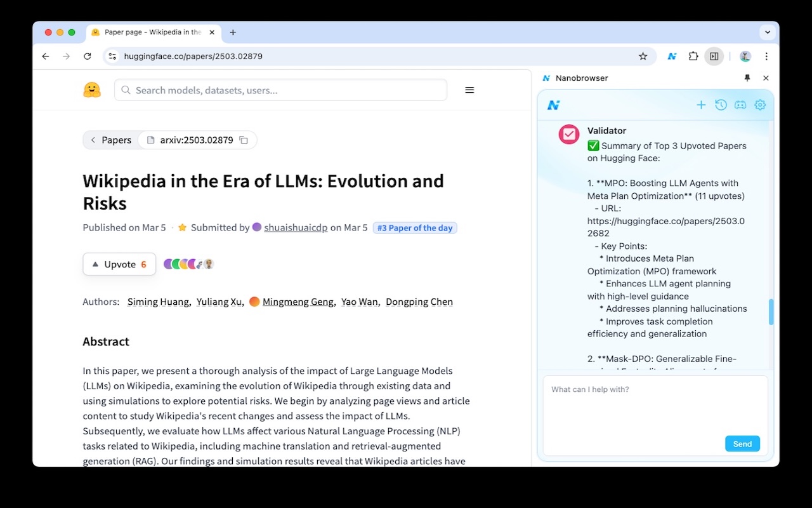
Task: Click the upvoters avatar group
Action: [188, 264]
